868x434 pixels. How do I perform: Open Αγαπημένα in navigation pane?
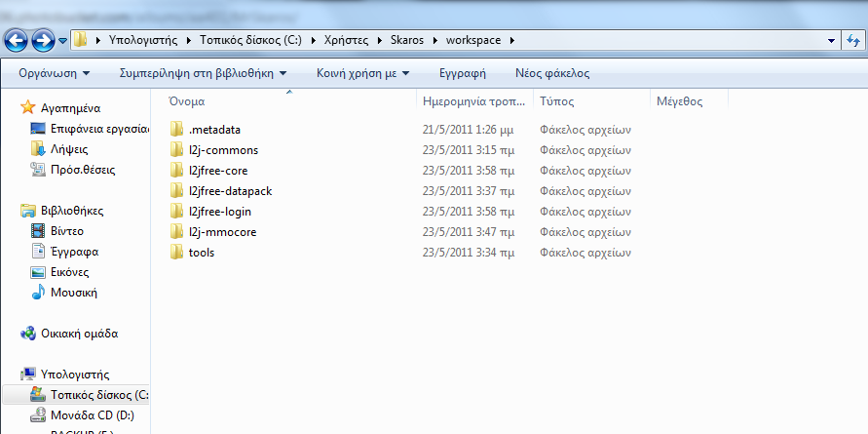(71, 108)
